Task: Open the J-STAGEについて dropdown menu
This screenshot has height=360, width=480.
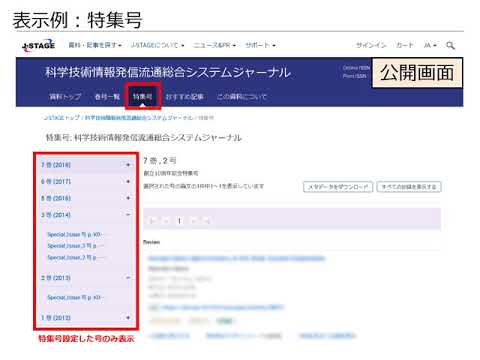Action: click(x=157, y=45)
